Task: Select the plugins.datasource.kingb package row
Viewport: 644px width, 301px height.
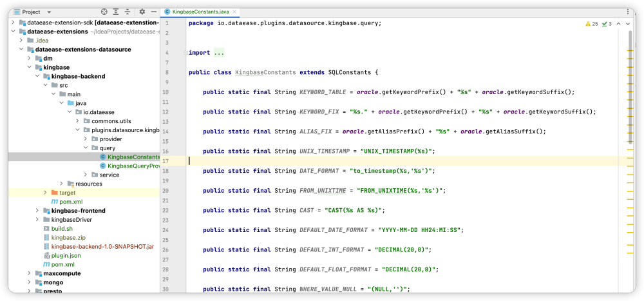Action: [84, 130]
